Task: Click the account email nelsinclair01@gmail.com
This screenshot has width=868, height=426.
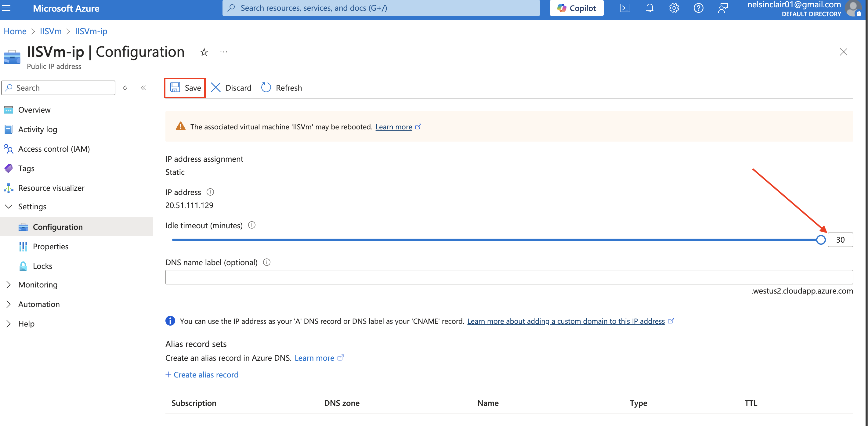Action: (x=794, y=4)
